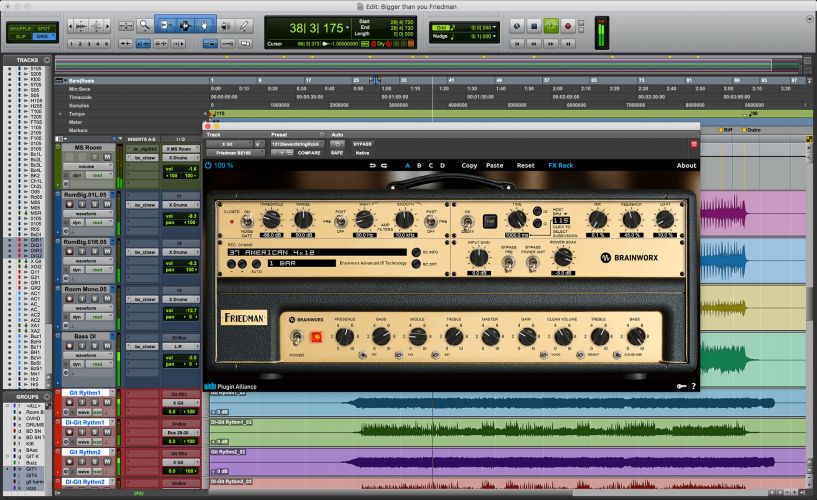Click the plugin undo arrow
The height and width of the screenshot is (500, 817).
[373, 165]
